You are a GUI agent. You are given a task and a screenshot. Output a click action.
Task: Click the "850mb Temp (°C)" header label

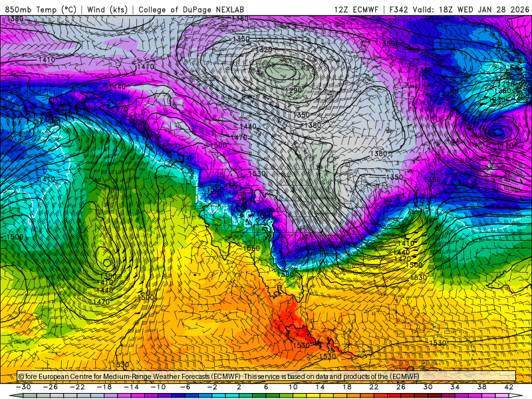[x=41, y=9]
